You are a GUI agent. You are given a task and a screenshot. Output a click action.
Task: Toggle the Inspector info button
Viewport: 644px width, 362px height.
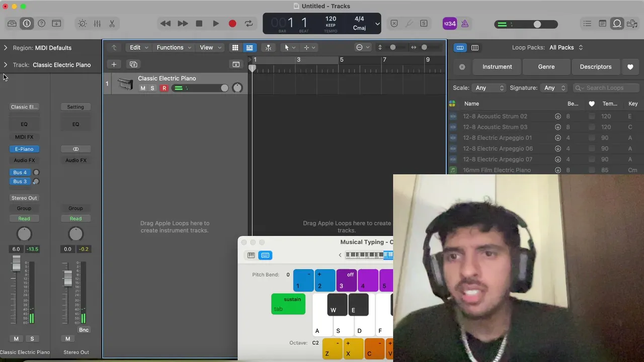(x=27, y=24)
